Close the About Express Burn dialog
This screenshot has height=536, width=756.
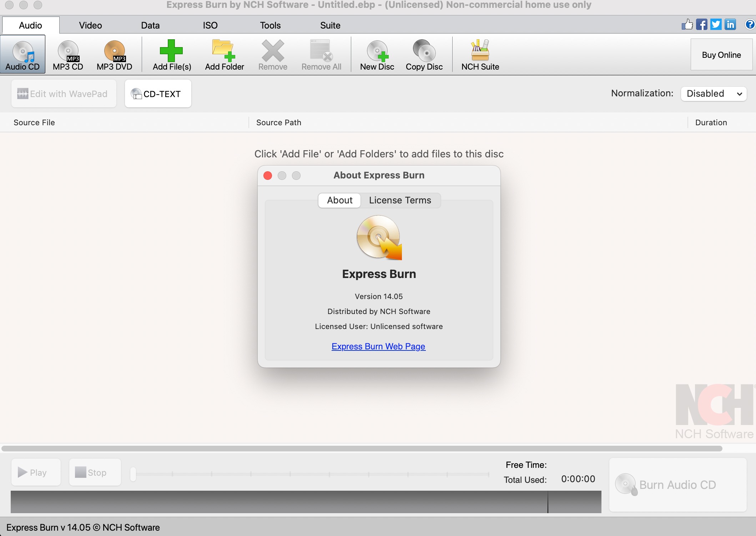[268, 176]
